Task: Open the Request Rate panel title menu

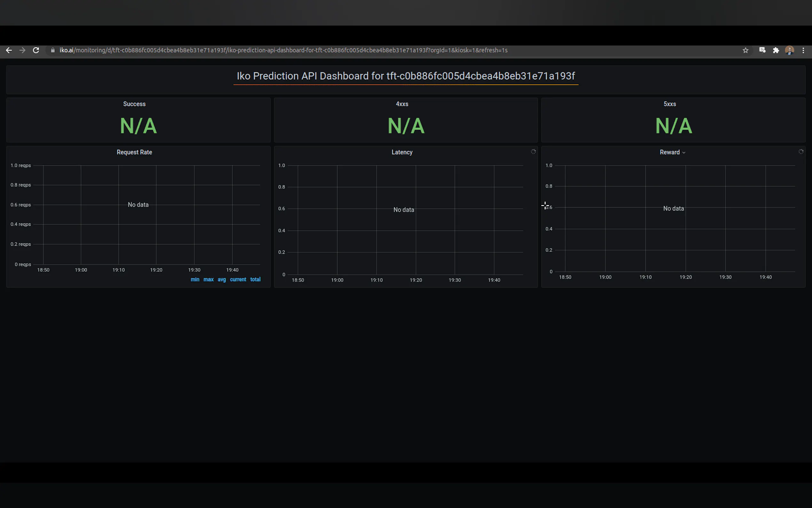Action: tap(134, 152)
